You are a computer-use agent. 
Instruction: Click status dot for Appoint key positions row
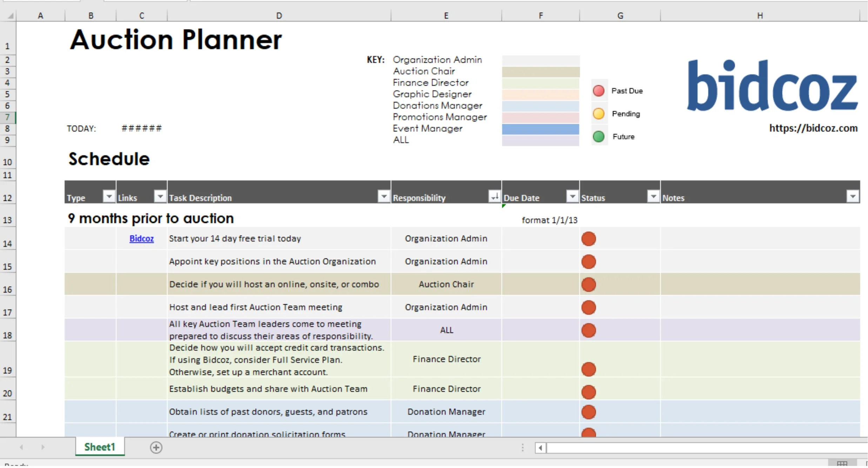click(588, 262)
